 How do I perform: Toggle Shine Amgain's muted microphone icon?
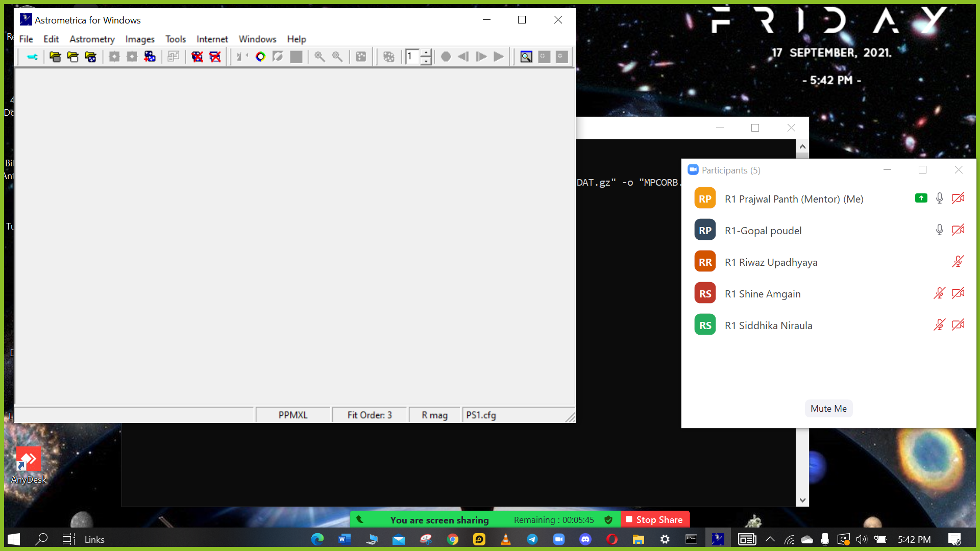[939, 293]
